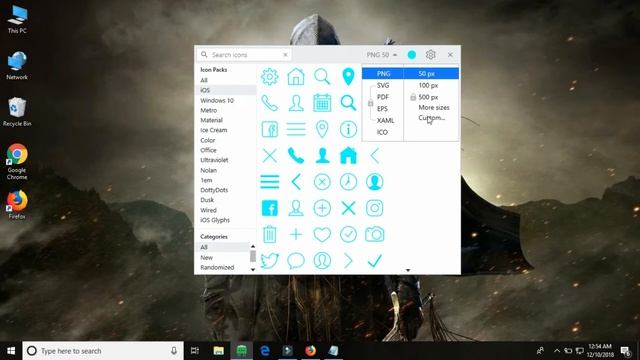The image size is (640, 360).
Task: Open Google Chrome desktop shortcut
Action: [x=17, y=162]
